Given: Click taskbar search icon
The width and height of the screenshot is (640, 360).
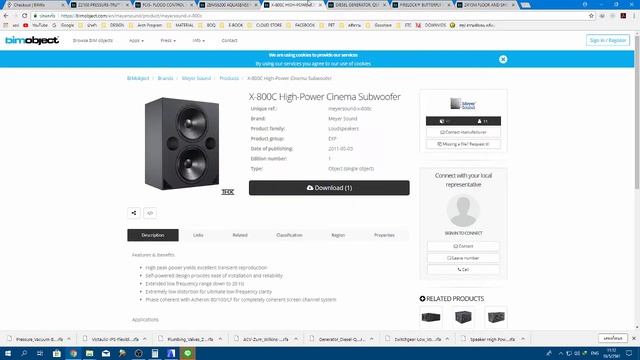Looking at the screenshot, I should (24, 353).
